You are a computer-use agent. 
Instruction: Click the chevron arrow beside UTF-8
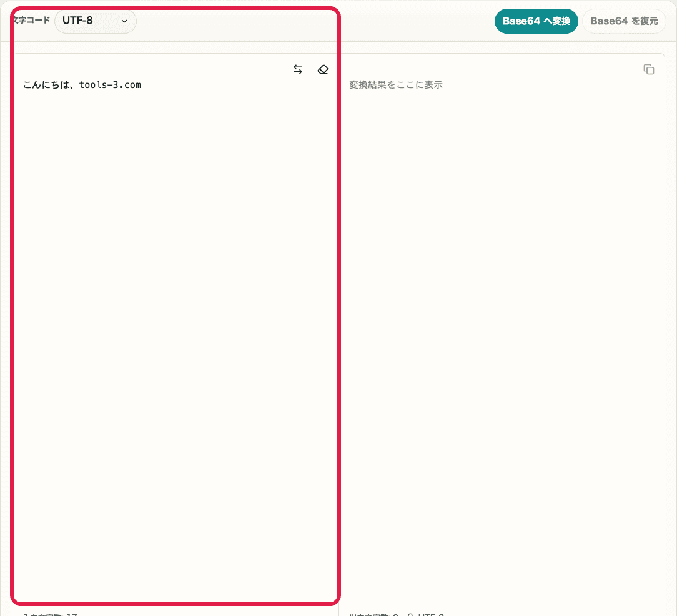(x=124, y=21)
